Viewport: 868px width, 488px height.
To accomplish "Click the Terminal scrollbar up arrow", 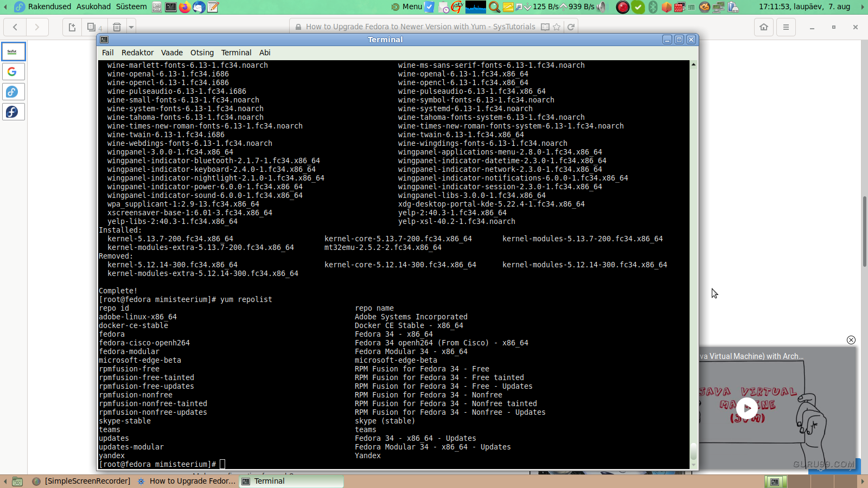I will (x=693, y=65).
